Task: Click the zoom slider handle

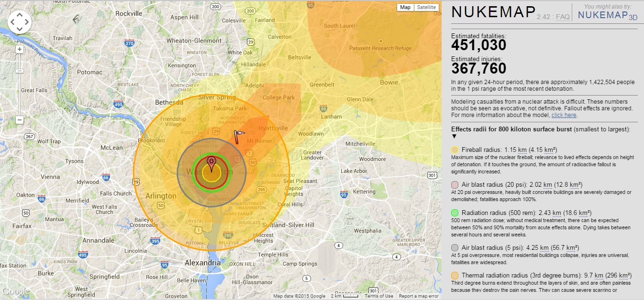Action: [20, 71]
